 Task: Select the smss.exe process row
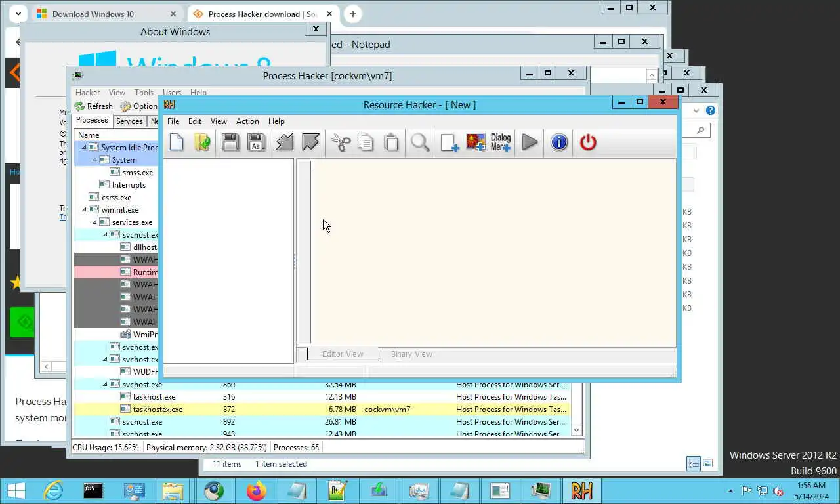click(x=116, y=173)
